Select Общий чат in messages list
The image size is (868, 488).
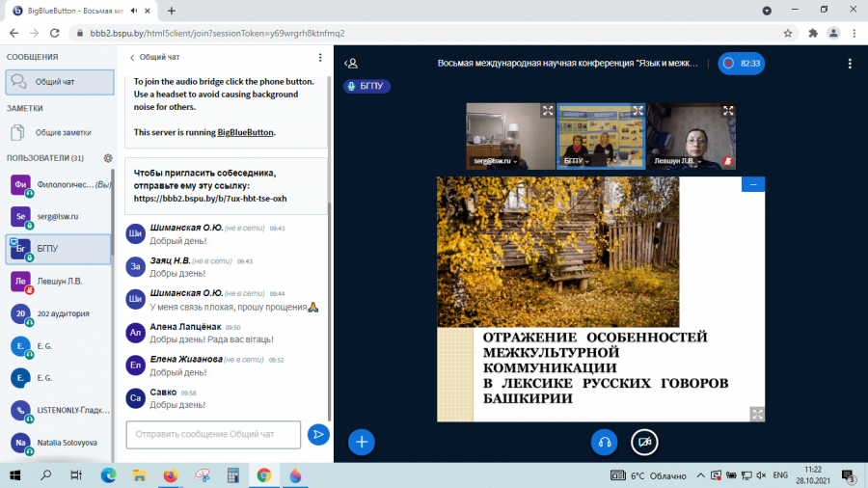tap(60, 82)
